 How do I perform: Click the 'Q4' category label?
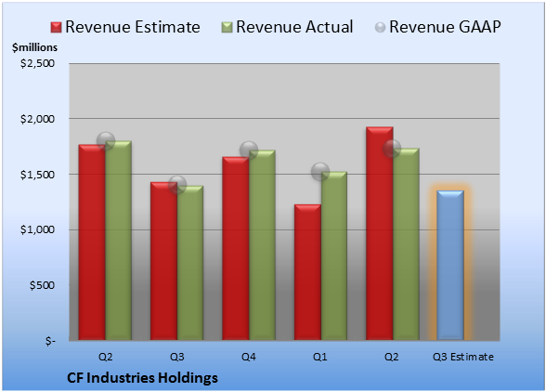(x=249, y=357)
